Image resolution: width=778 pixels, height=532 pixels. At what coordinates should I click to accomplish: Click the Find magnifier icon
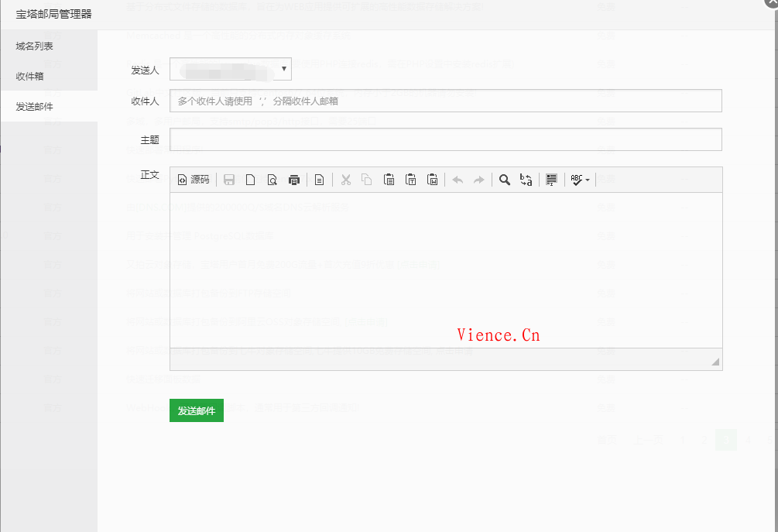click(505, 180)
